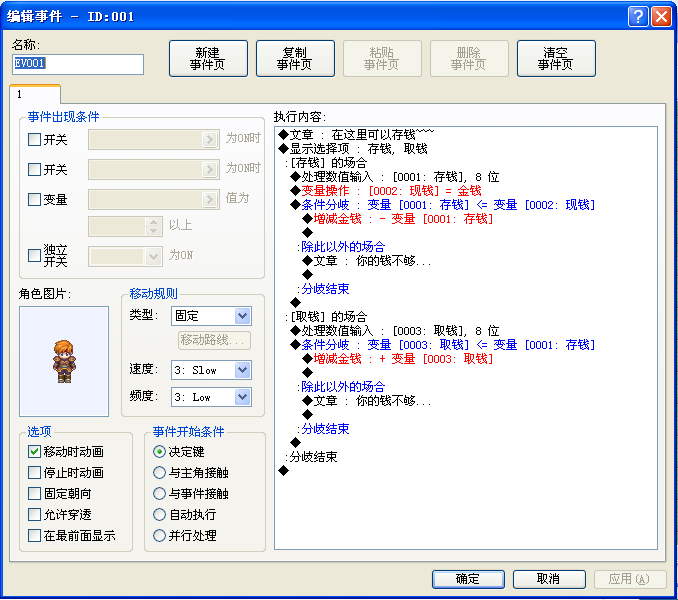Screen dimensions: 678x600
Task: Click the 复制事件页 button
Action: coord(295,58)
